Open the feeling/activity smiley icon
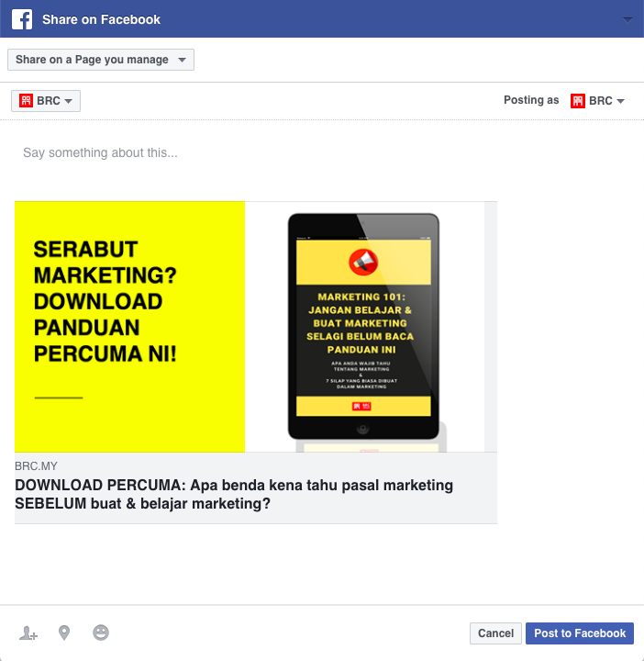Image resolution: width=644 pixels, height=661 pixels. coord(101,633)
